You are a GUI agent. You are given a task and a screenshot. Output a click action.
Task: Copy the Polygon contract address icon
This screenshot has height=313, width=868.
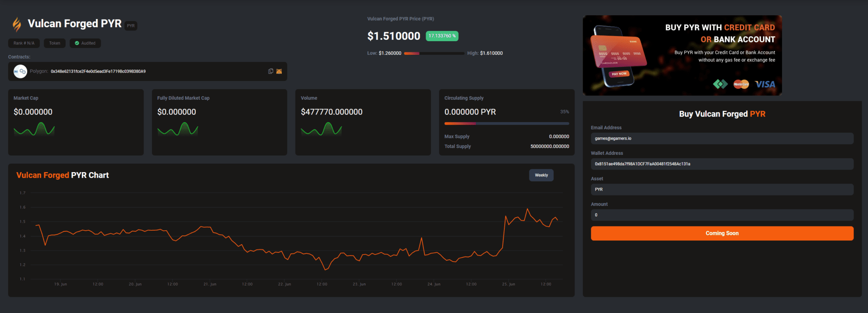point(271,71)
